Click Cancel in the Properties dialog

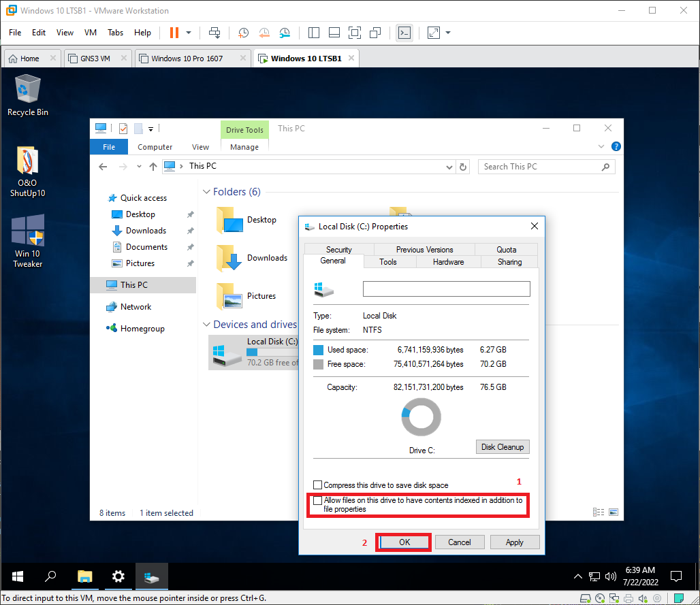point(460,542)
